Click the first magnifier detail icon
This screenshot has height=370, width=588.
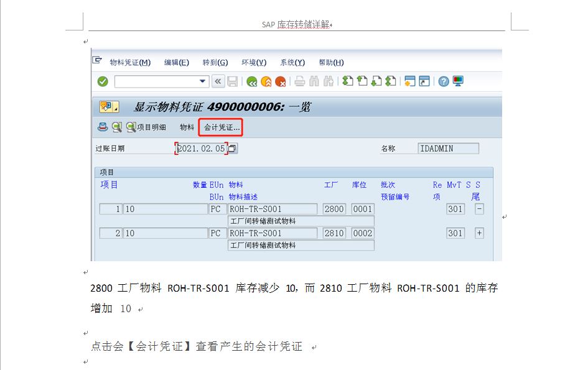tap(117, 127)
